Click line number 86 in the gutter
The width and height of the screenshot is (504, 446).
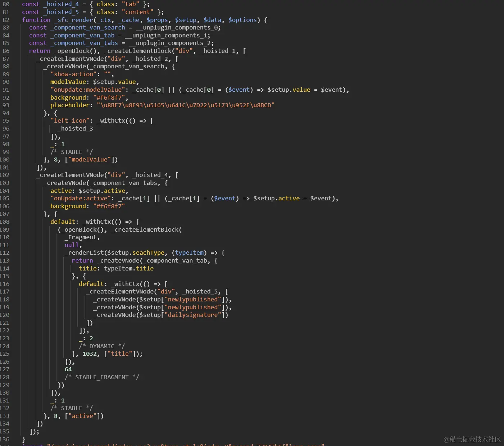coord(6,51)
